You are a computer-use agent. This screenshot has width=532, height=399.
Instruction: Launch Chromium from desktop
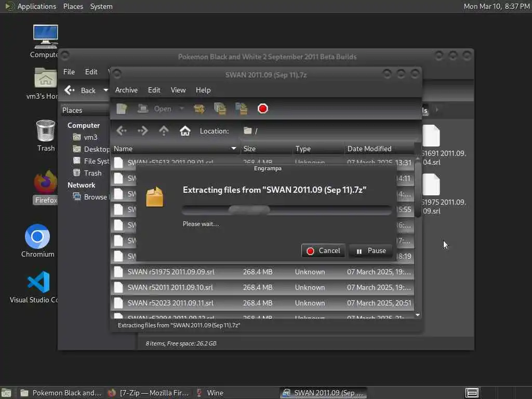click(37, 241)
